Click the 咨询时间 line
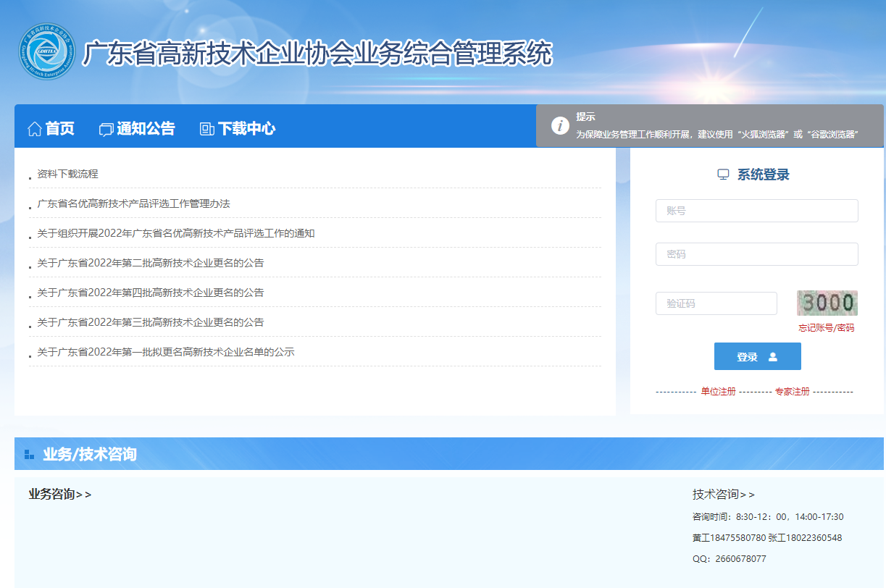 pos(768,517)
